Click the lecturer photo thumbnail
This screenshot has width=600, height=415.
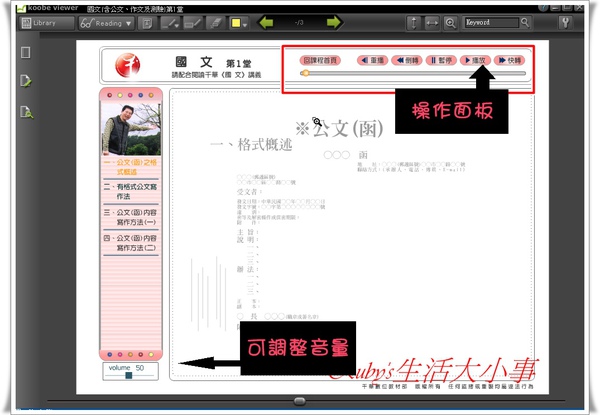(131, 129)
